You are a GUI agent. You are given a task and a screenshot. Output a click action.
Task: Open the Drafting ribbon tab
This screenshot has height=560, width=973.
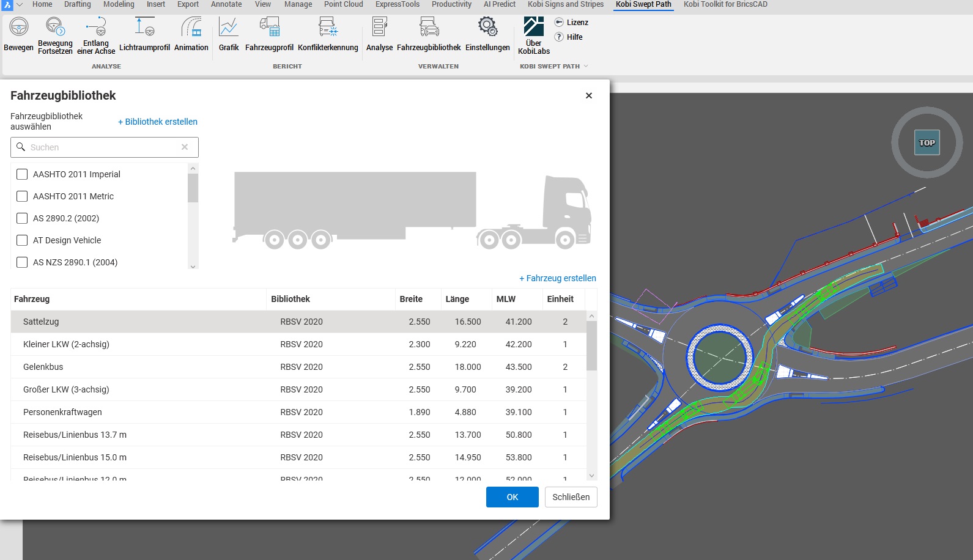78,4
